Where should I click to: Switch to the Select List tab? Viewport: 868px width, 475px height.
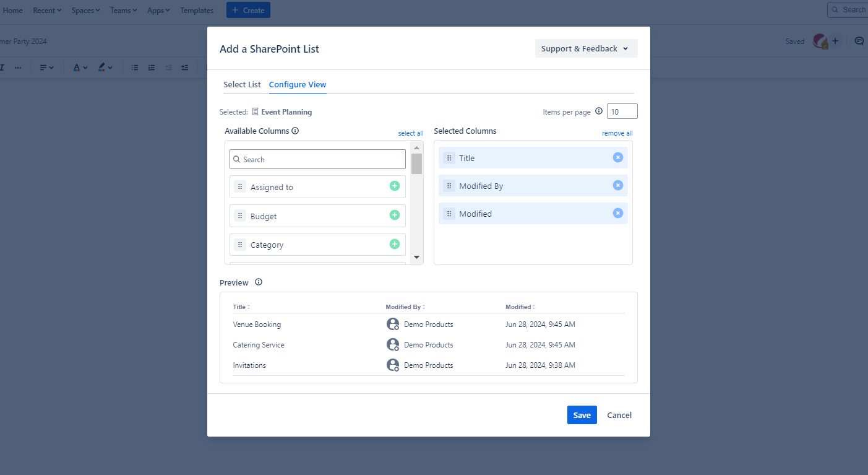click(242, 84)
